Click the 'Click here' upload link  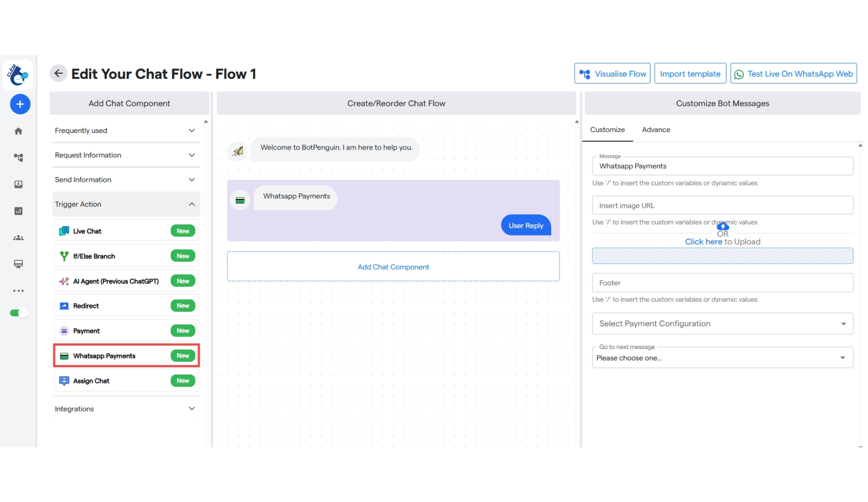703,242
